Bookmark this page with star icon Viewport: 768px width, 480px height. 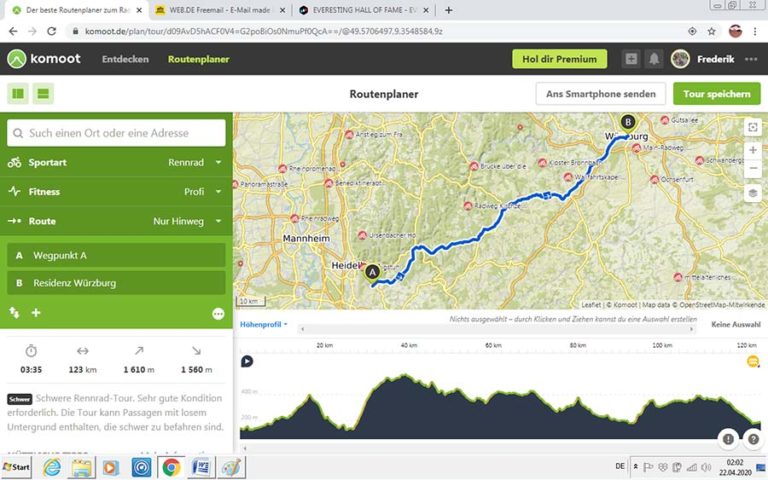point(711,31)
